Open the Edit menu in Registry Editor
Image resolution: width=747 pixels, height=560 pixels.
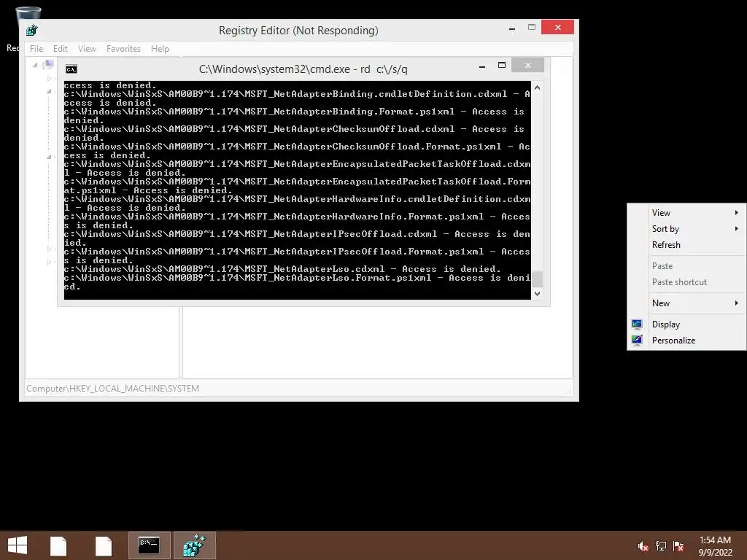60,49
